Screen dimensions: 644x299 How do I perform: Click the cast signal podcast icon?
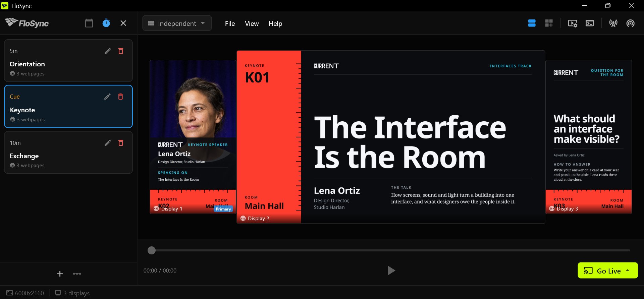click(630, 23)
